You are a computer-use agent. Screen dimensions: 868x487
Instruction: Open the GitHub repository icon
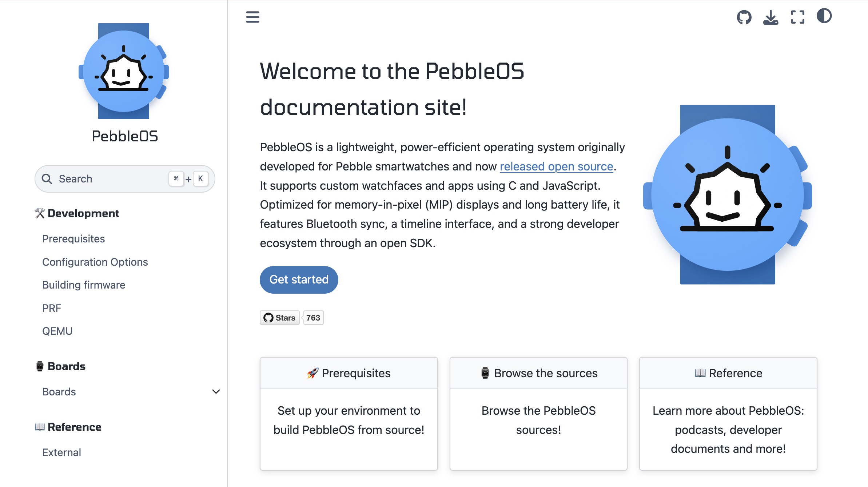click(x=744, y=17)
